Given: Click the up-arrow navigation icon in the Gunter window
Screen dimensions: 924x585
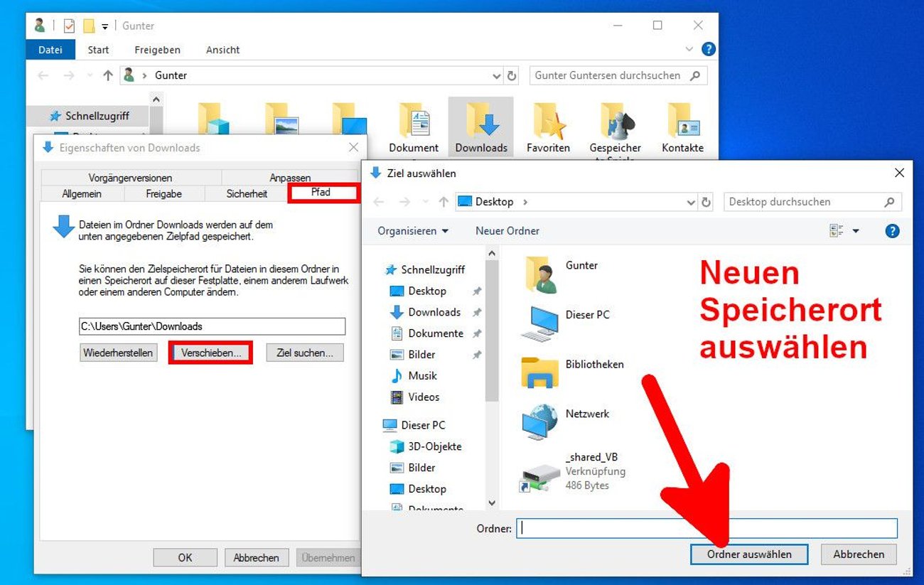Looking at the screenshot, I should (107, 75).
